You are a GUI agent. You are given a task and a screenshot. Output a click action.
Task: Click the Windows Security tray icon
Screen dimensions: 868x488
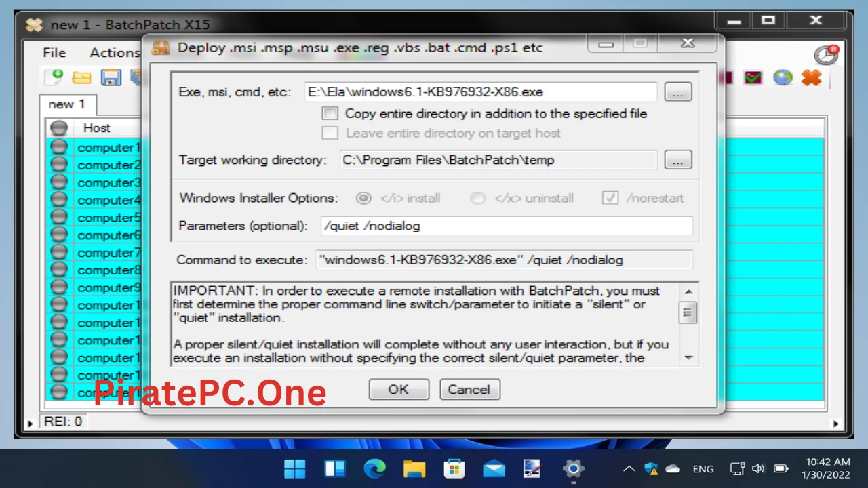tap(652, 468)
